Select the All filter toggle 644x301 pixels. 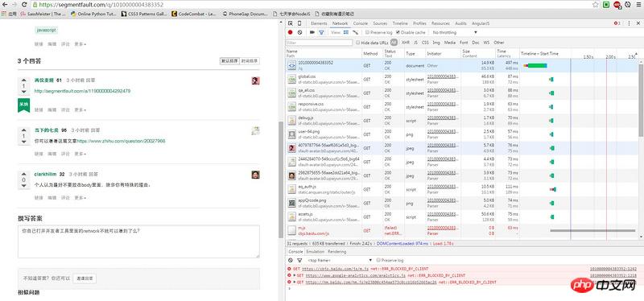[394, 43]
